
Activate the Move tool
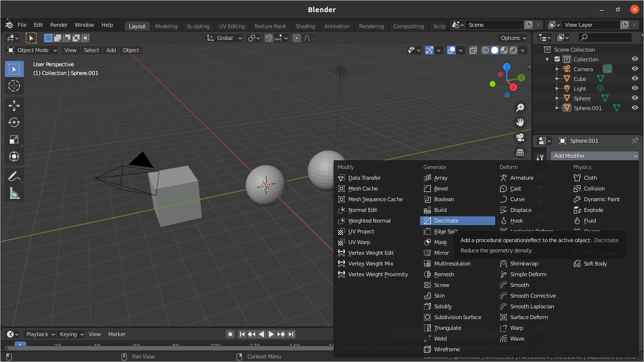14,105
